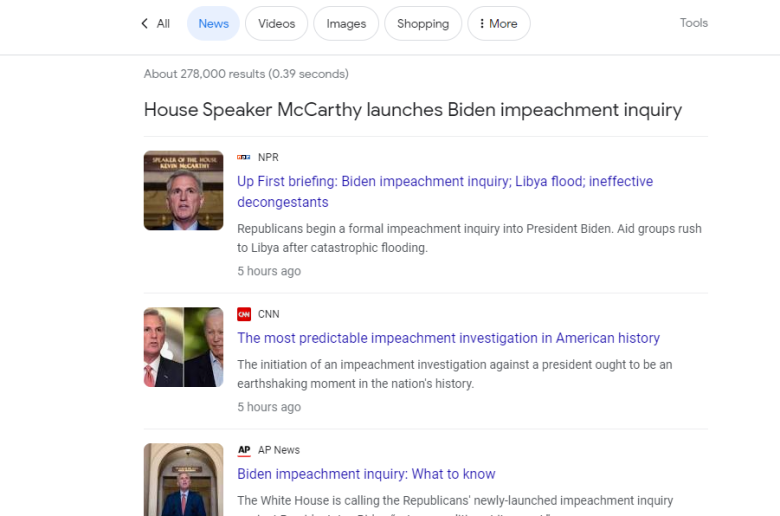Switch to the Videos tab
The height and width of the screenshot is (516, 780).
[277, 24]
